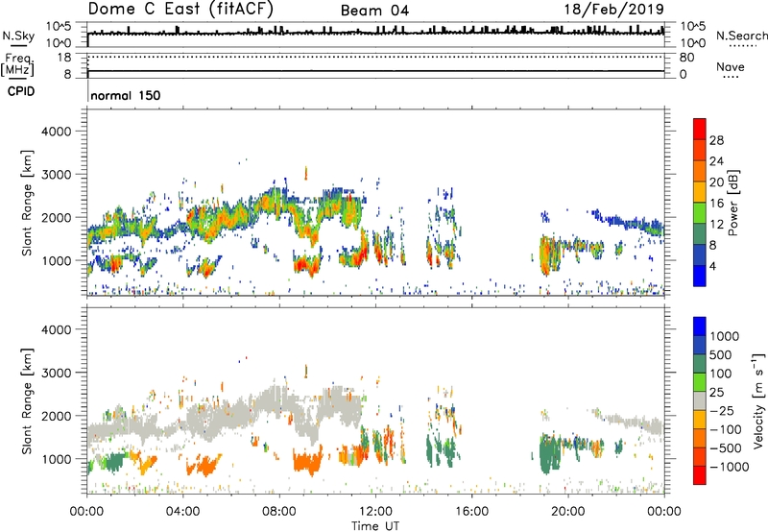Viewport: 768px width, 532px height.
Task: Click the 'Nave' legend label
Action: (731, 66)
